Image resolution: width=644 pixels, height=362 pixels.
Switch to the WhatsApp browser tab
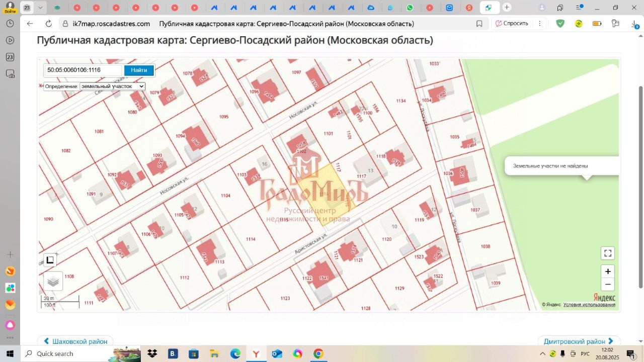410,8
